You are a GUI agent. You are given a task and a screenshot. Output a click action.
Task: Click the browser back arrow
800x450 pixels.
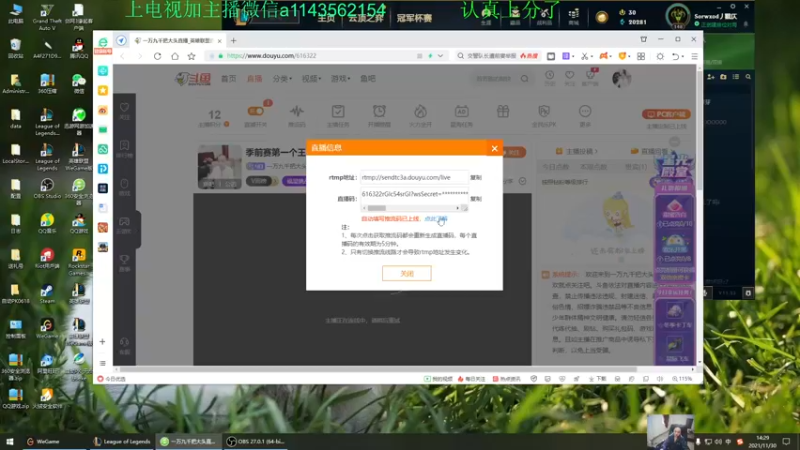click(122, 56)
